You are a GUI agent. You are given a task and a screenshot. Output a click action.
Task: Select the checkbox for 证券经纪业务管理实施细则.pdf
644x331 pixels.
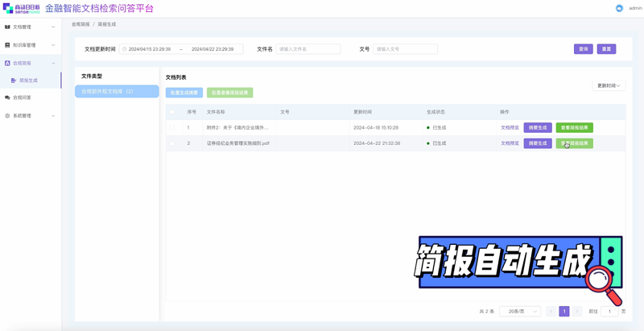point(171,143)
